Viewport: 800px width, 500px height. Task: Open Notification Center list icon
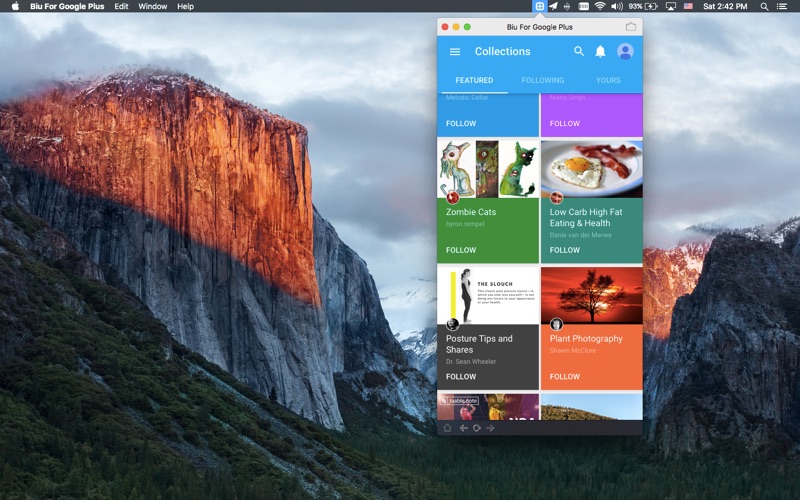[x=782, y=6]
